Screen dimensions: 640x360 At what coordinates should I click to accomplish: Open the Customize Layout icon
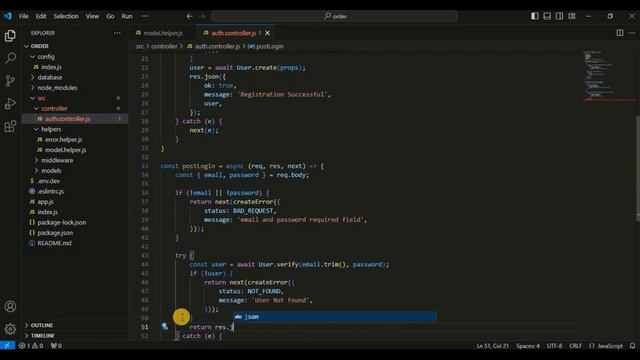pos(572,16)
